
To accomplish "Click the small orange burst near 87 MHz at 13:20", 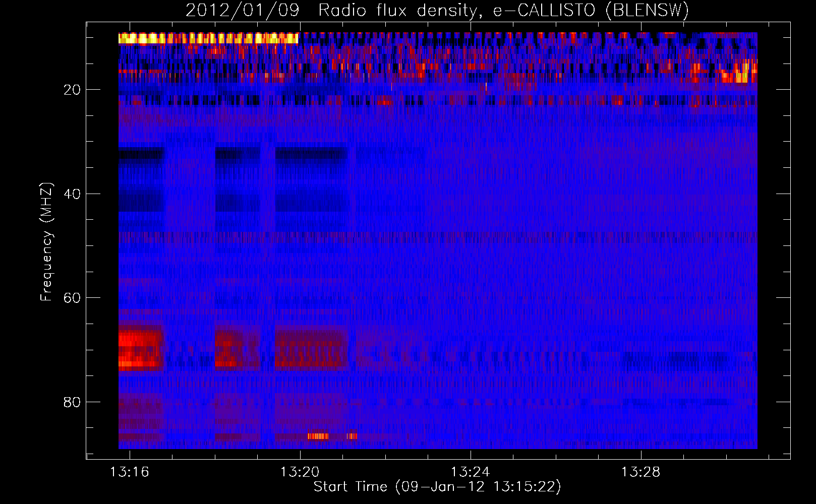I will [x=318, y=436].
